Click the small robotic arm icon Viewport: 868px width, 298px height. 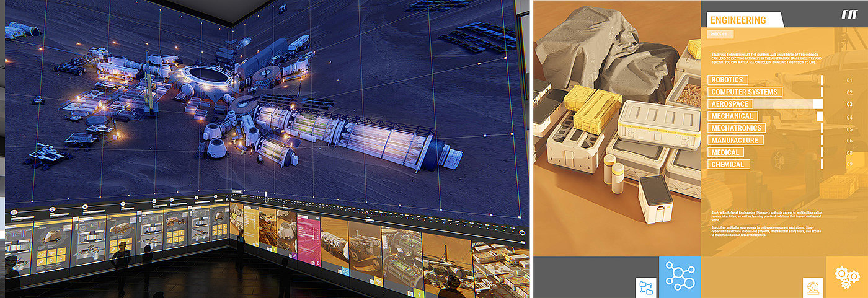pos(813,287)
